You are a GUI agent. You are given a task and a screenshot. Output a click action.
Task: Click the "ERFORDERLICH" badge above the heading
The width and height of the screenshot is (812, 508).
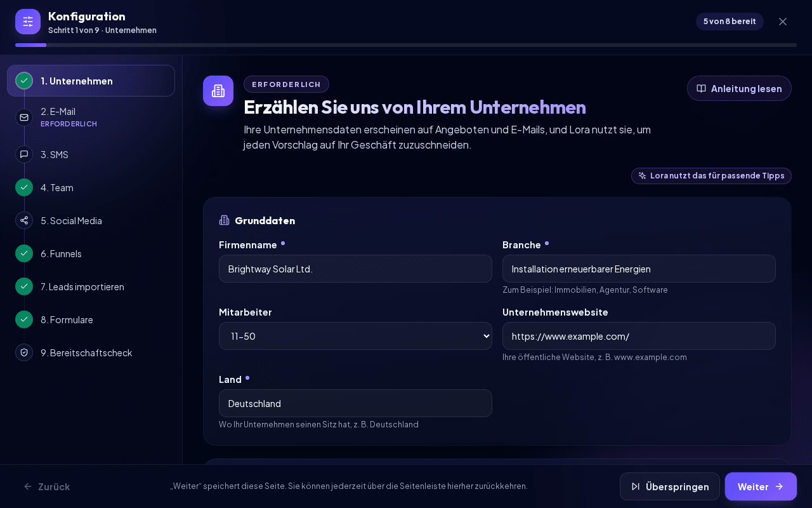286,84
